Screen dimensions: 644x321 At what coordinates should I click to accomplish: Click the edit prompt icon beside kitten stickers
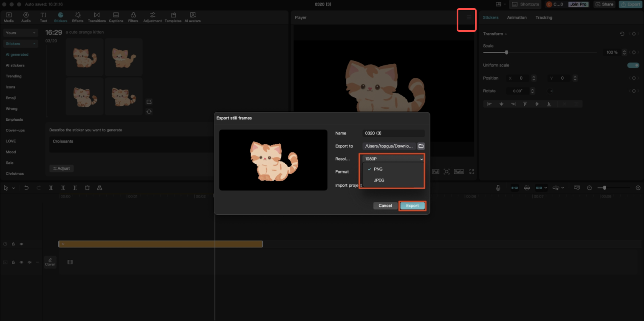(x=149, y=102)
